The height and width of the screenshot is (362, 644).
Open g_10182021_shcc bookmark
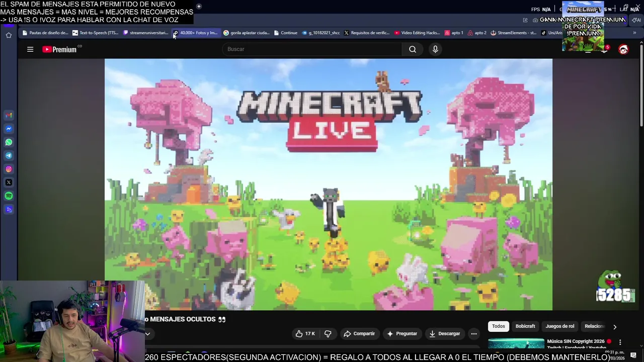(321, 33)
